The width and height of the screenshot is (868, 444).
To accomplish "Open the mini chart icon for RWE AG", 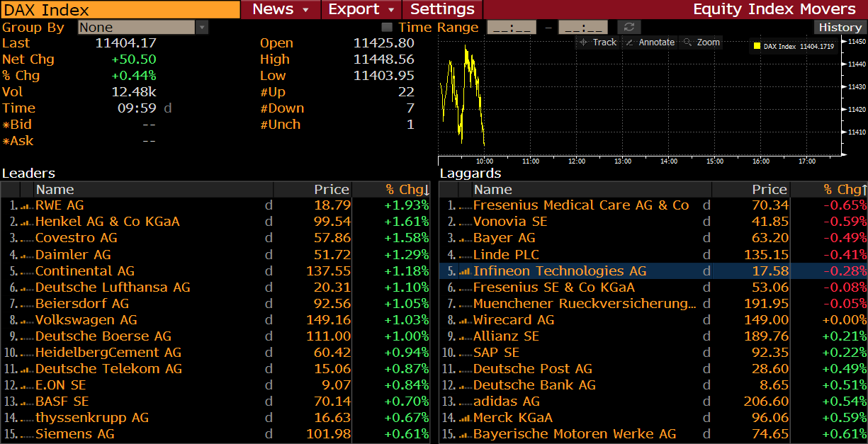I will click(26, 205).
